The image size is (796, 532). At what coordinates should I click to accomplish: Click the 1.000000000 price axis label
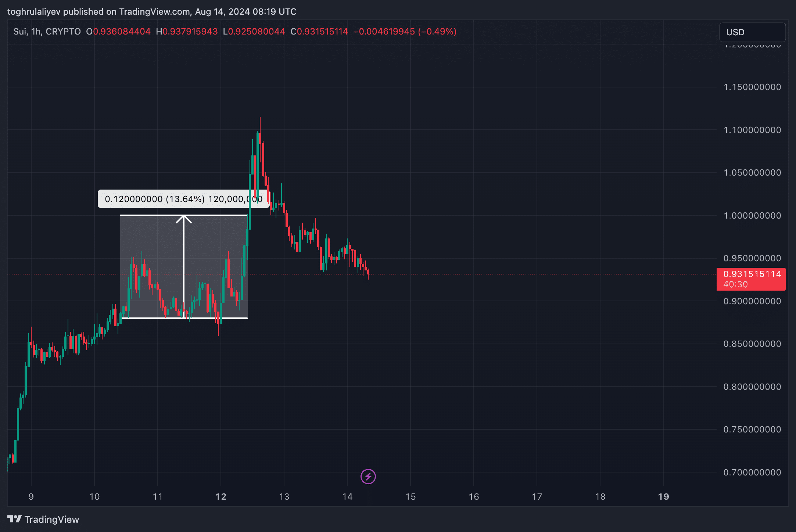pos(752,216)
